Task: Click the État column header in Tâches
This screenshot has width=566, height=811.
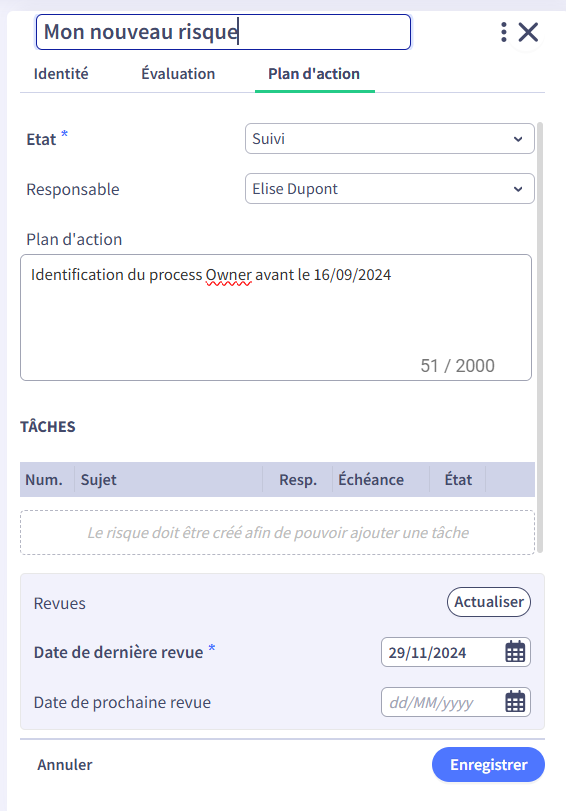Action: (458, 479)
